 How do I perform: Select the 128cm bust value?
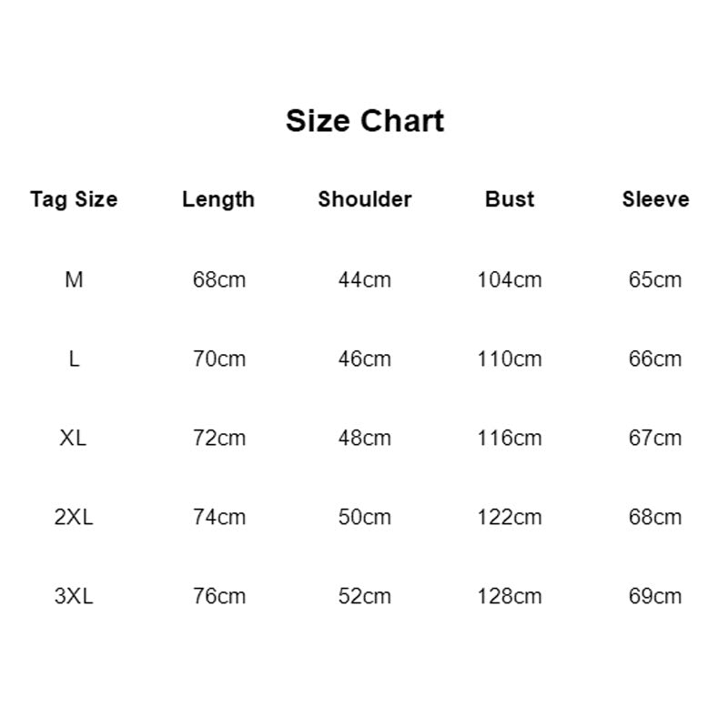pyautogui.click(x=510, y=596)
